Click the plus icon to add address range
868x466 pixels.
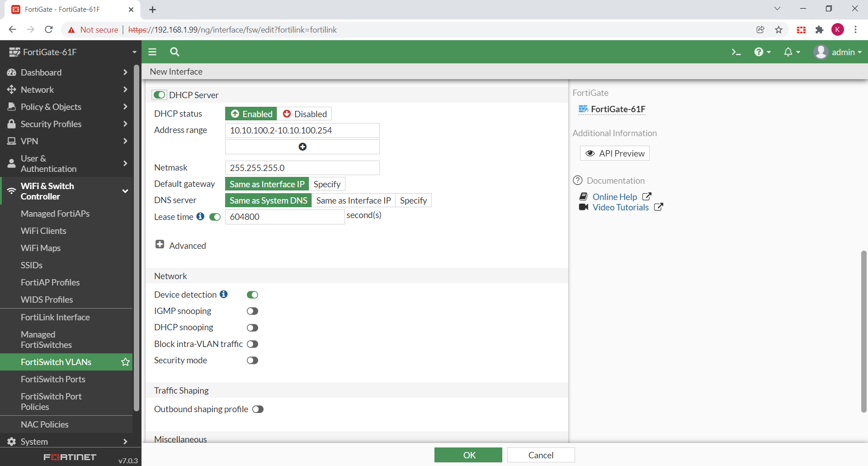(302, 147)
